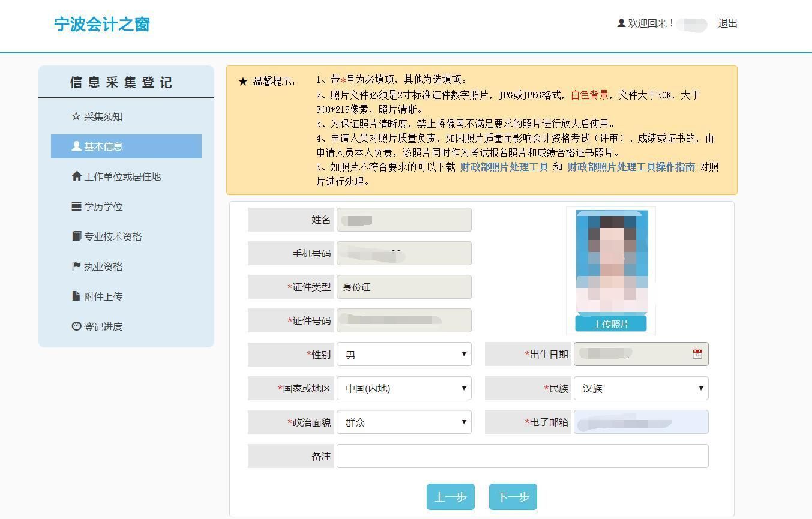Click the 下一步 button
812x519 pixels.
tap(513, 496)
